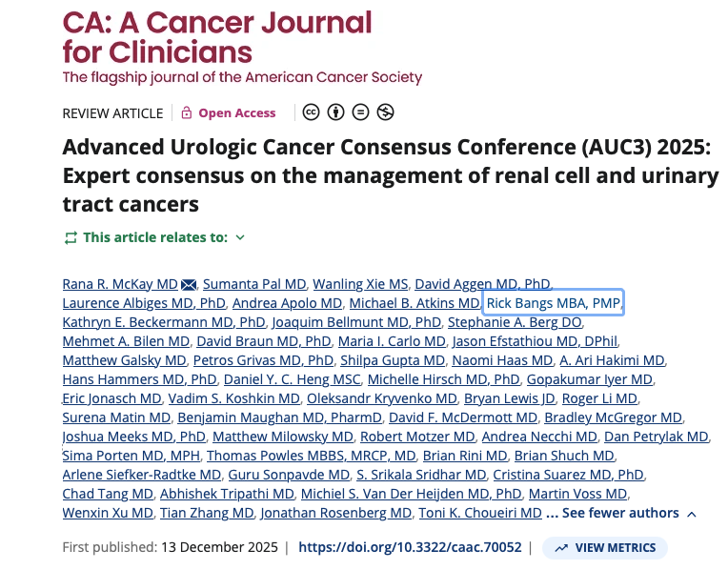Expand the This article relates to chevron
This screenshot has width=728, height=570.
240,238
